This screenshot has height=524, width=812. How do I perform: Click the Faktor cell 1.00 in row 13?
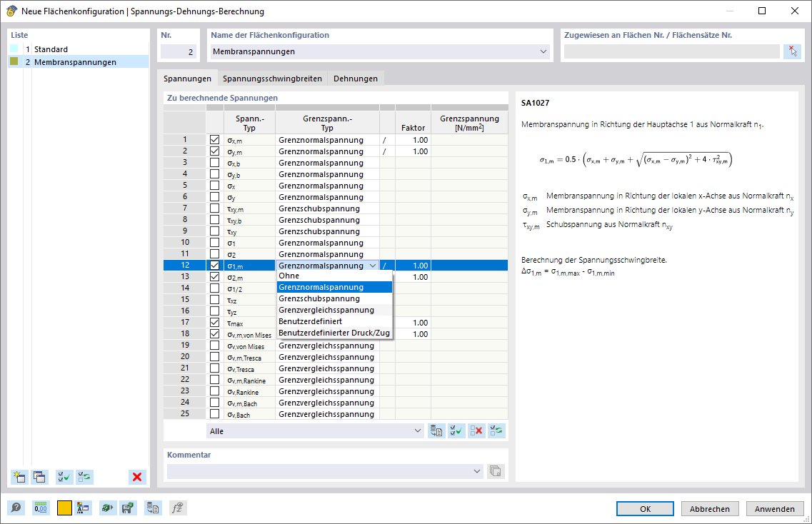[x=413, y=277]
